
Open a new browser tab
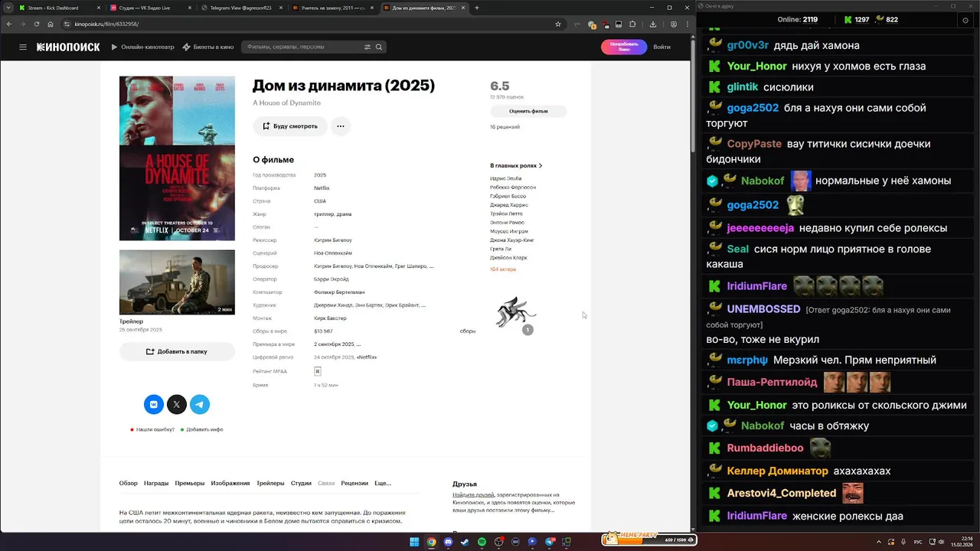coord(476,8)
